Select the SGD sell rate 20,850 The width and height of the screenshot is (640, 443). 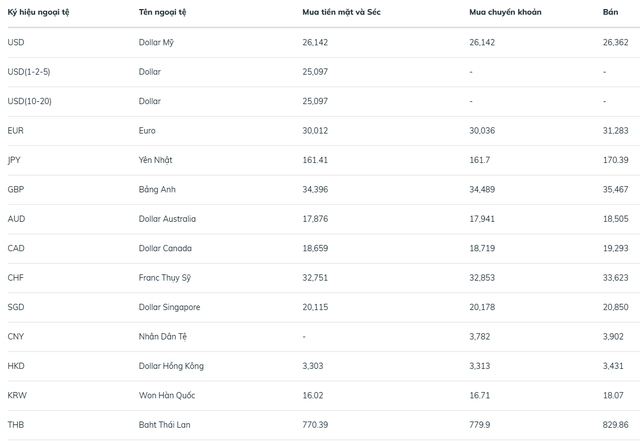click(x=616, y=307)
